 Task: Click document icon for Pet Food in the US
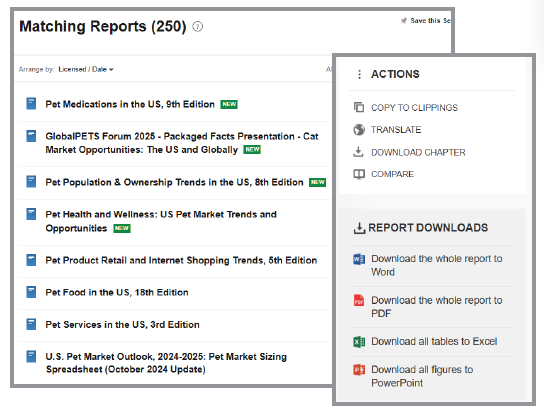coord(31,292)
